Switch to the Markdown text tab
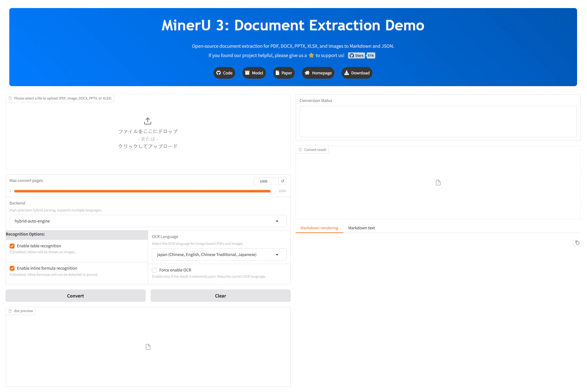This screenshot has width=587, height=392. pyautogui.click(x=361, y=228)
